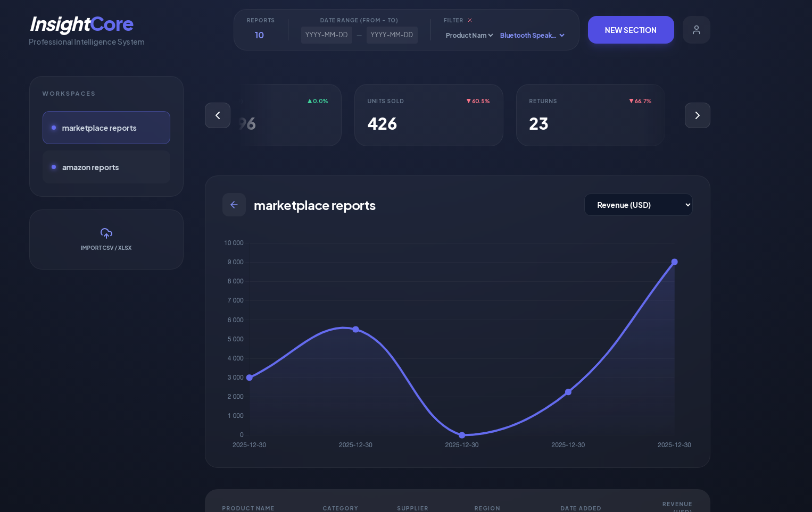Click the reports count value 10

click(259, 35)
